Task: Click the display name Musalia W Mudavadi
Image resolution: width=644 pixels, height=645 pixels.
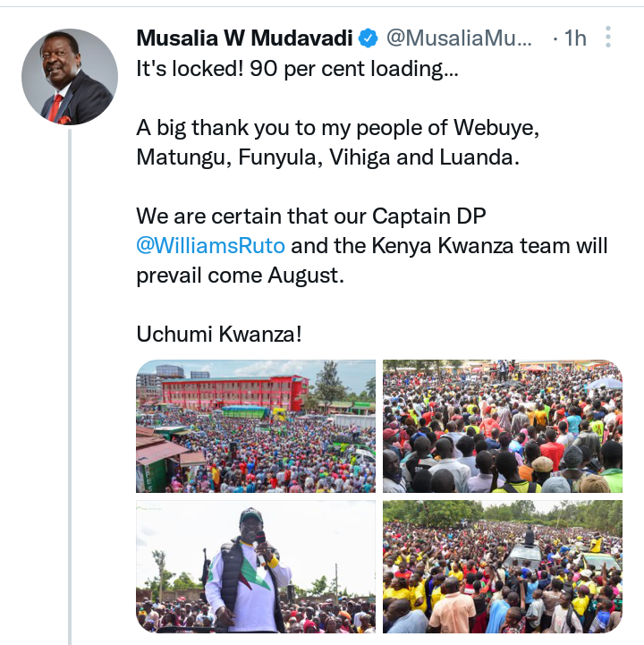Action: tap(244, 38)
